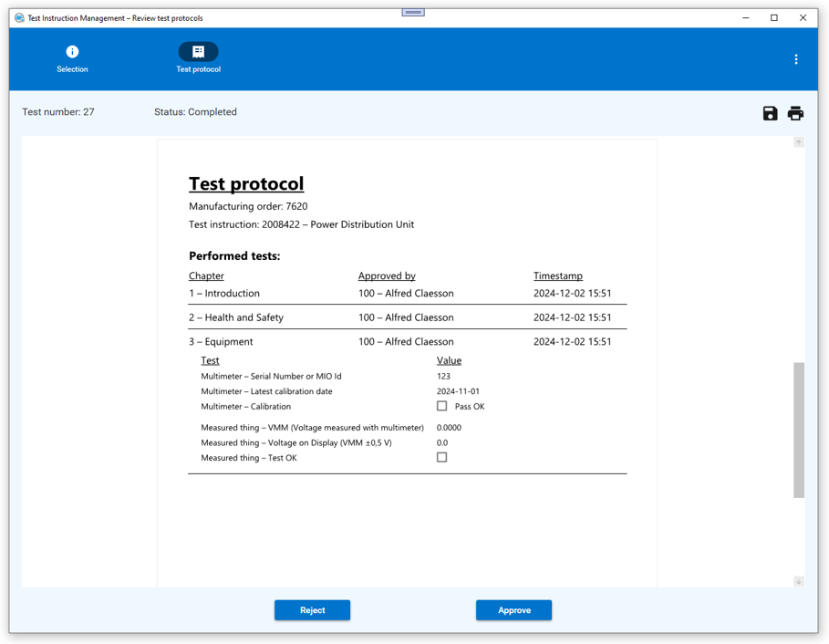Click Equipment row approver Alfred Claesson
Image resolution: width=829 pixels, height=644 pixels.
(406, 341)
